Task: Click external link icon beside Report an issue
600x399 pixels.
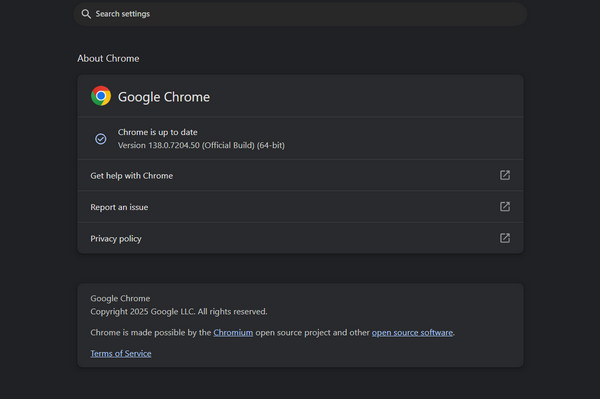Action: tap(505, 207)
